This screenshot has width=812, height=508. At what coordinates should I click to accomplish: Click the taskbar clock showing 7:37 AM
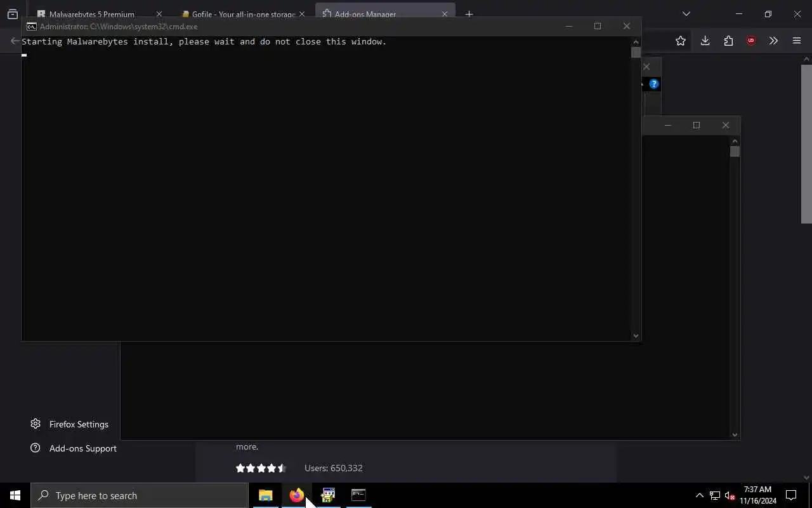[x=758, y=495]
